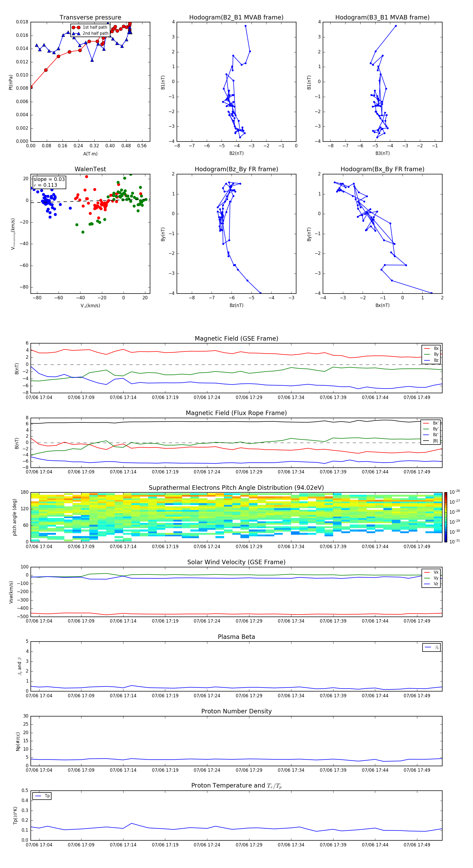Click 'Bx' legend entry in GSE panel

pos(431,349)
